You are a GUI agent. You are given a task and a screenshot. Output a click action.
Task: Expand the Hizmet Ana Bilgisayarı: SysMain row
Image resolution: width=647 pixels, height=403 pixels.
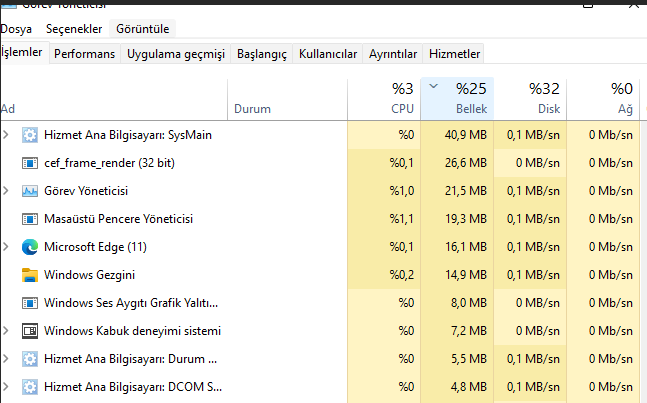pos(6,135)
